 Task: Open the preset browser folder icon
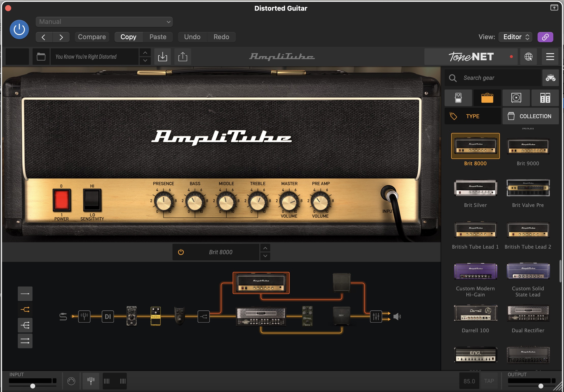[x=41, y=56]
